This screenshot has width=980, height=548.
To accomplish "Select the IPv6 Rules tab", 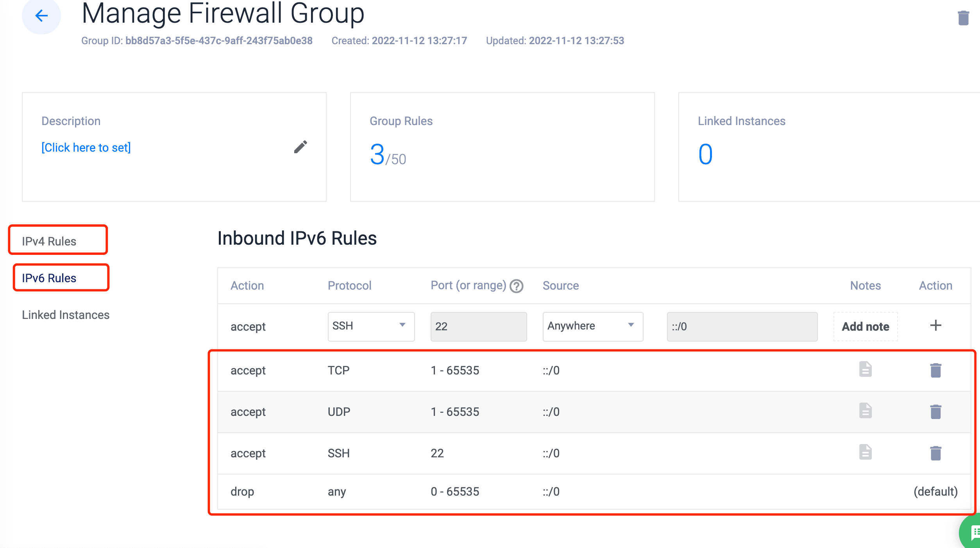I will (49, 278).
